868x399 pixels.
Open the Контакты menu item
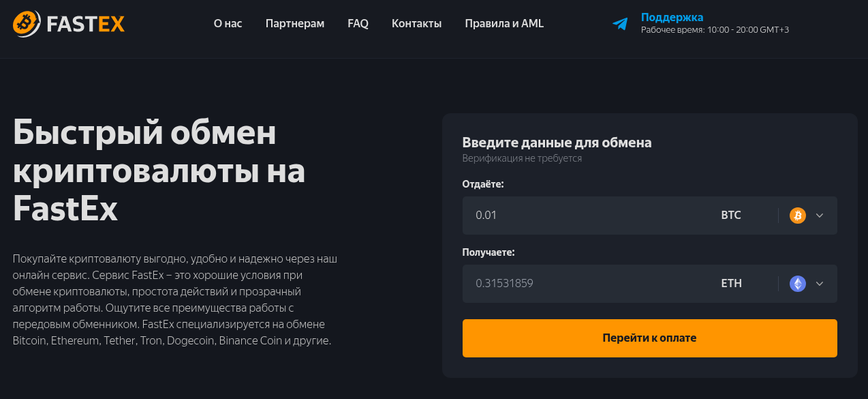pyautogui.click(x=417, y=24)
